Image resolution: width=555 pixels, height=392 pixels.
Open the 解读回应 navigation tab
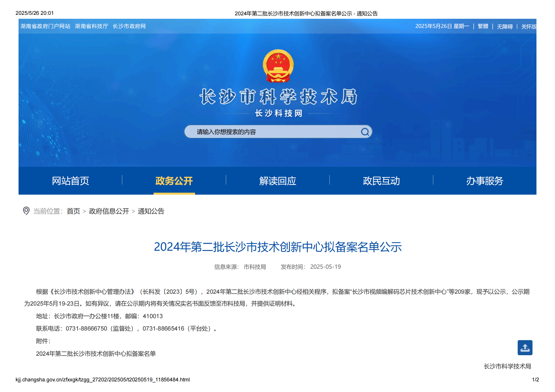click(278, 181)
